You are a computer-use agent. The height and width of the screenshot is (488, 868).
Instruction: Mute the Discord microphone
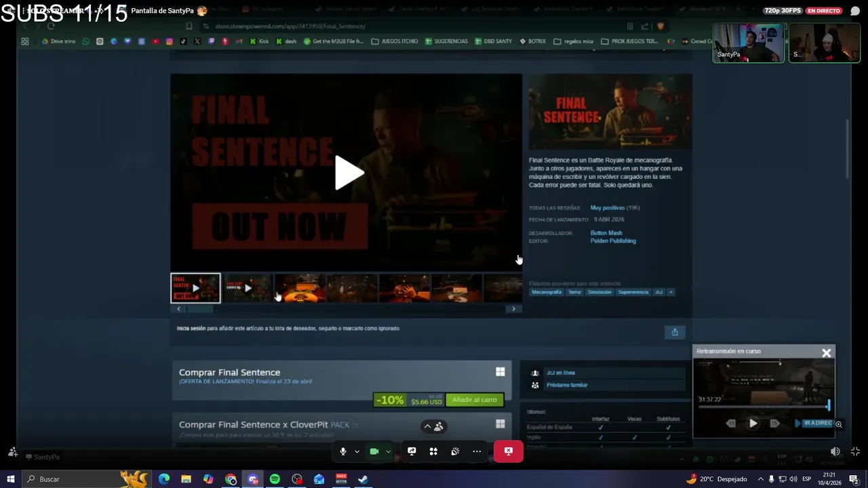pos(343,451)
